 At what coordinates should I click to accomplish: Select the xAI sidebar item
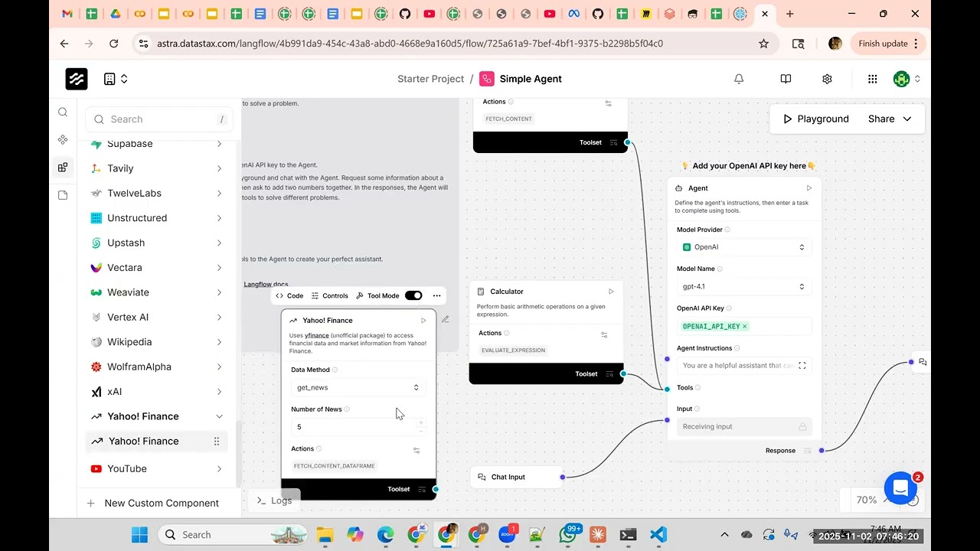coord(157,392)
